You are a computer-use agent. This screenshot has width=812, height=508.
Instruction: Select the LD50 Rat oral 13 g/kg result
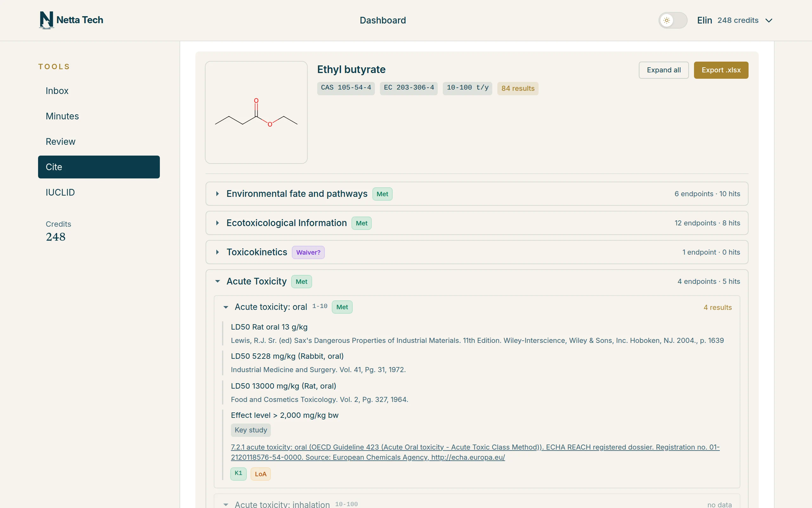click(x=269, y=327)
